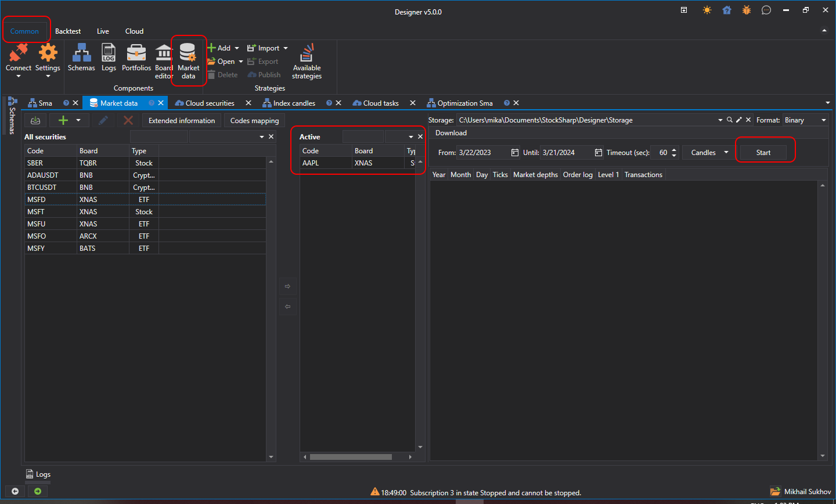836x504 pixels.
Task: Open help for the Sma tab
Action: 66,103
